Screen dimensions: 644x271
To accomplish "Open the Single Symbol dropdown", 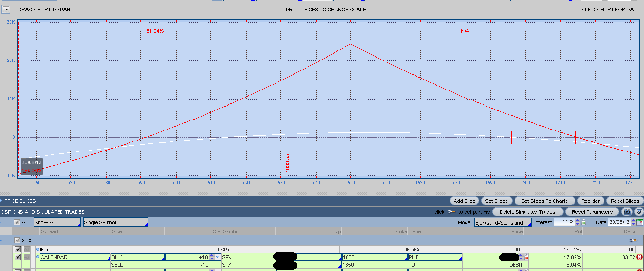I will point(116,222).
